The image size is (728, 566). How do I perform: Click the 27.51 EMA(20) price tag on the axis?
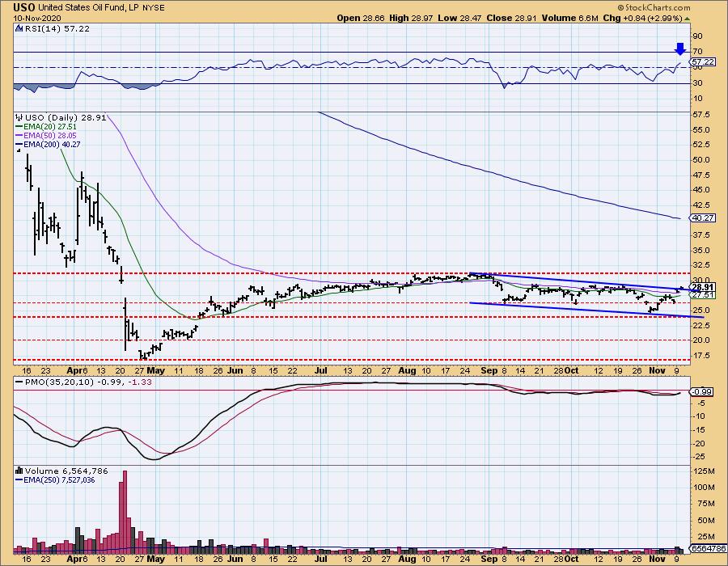coord(703,295)
